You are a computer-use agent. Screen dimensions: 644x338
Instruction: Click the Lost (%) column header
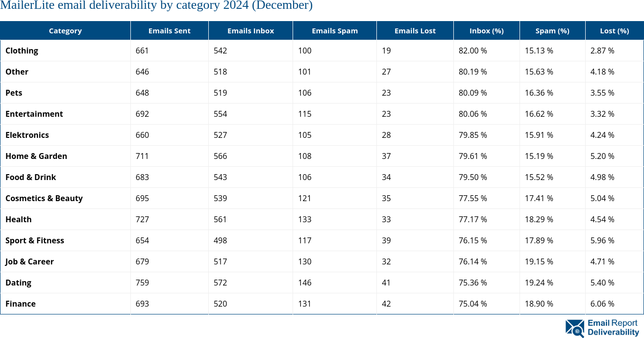click(615, 30)
